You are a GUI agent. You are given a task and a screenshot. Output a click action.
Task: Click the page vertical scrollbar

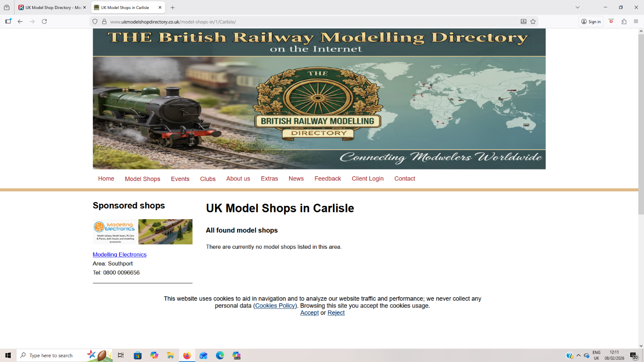pos(641,124)
